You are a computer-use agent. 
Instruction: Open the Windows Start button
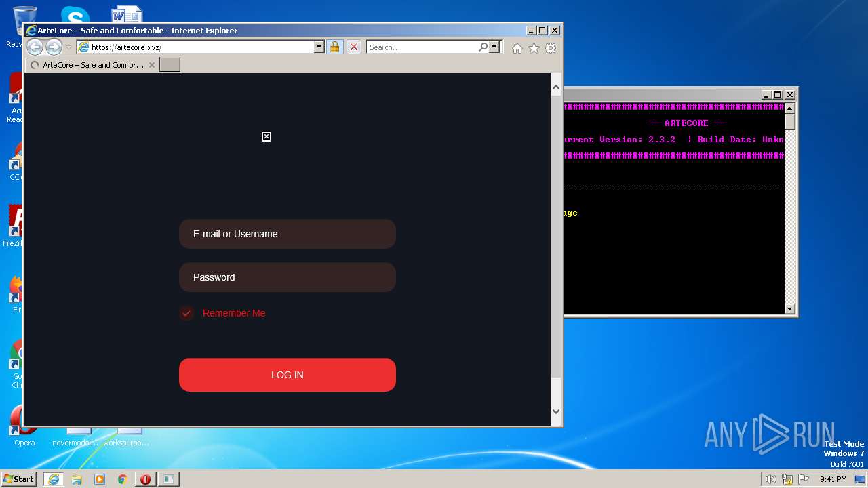[19, 479]
